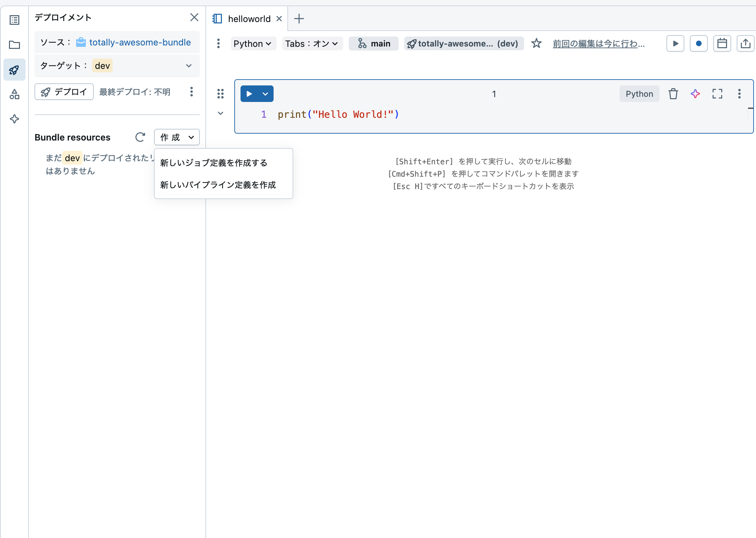
Task: Click the デプロイ button
Action: (64, 92)
